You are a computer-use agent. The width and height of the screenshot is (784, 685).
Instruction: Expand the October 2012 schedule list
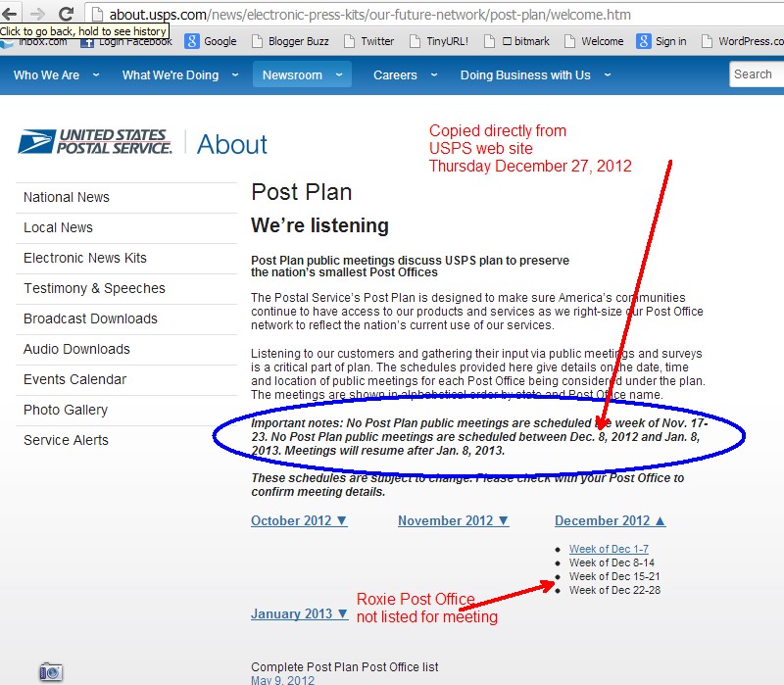[299, 520]
